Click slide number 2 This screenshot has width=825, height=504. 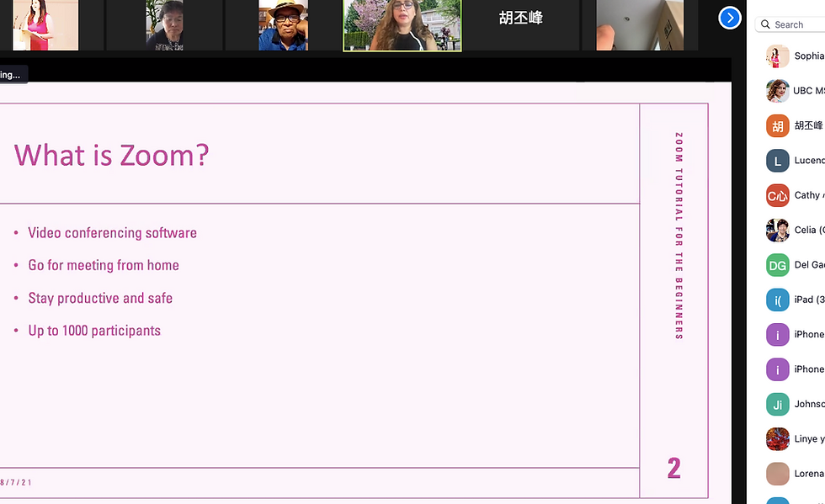tap(674, 468)
